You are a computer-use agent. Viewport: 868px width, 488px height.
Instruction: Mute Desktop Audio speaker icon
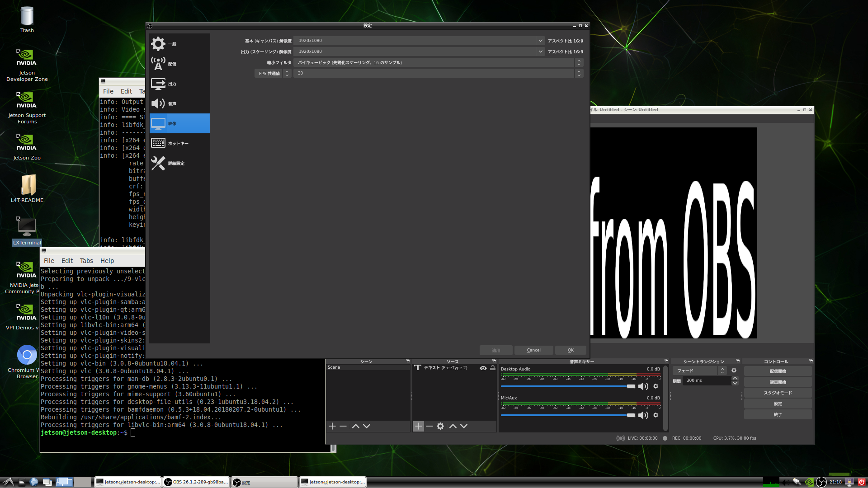click(643, 386)
